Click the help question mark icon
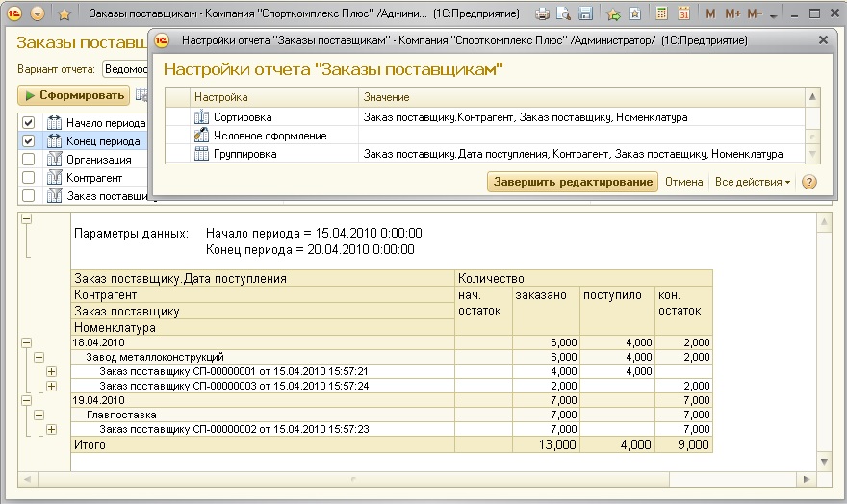This screenshot has width=847, height=504. [809, 182]
